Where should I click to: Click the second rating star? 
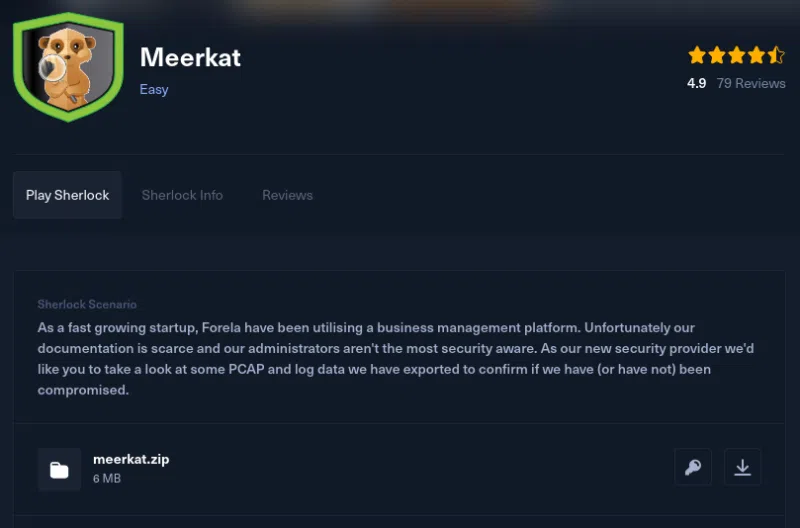(716, 55)
